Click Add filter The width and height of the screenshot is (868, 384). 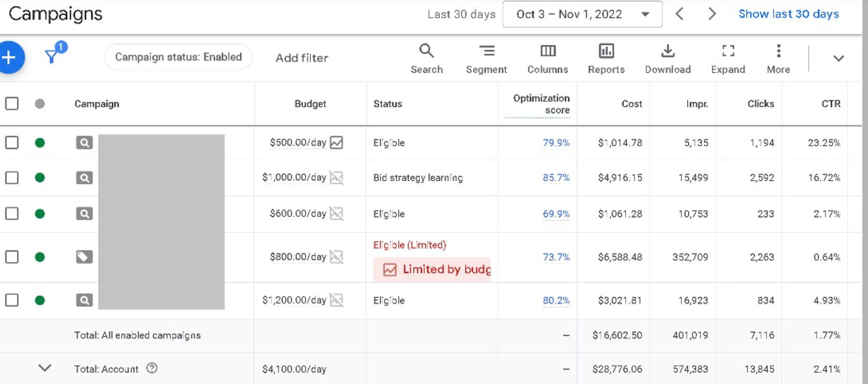click(x=302, y=58)
